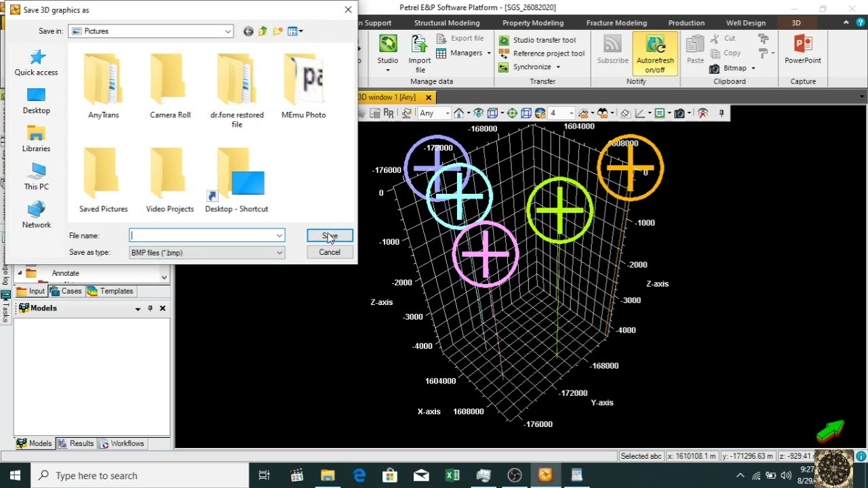Switch to the Cases pane tab
This screenshot has width=868, height=488.
(66, 291)
